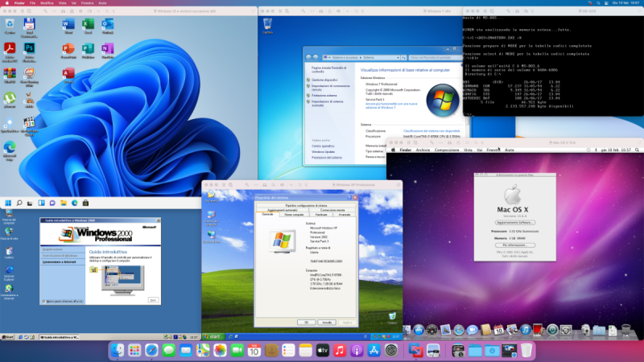Switch to Nome computer tab in XP properties

click(x=295, y=215)
